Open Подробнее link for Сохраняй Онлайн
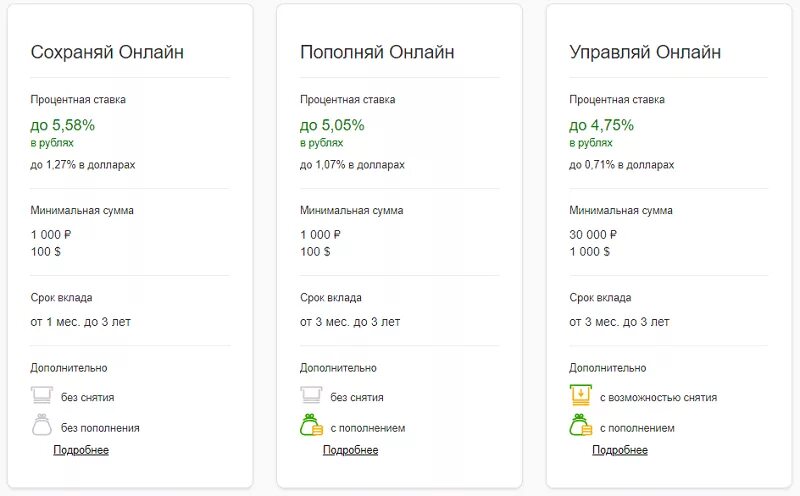Viewport: 800px width, 496px height. (81, 450)
